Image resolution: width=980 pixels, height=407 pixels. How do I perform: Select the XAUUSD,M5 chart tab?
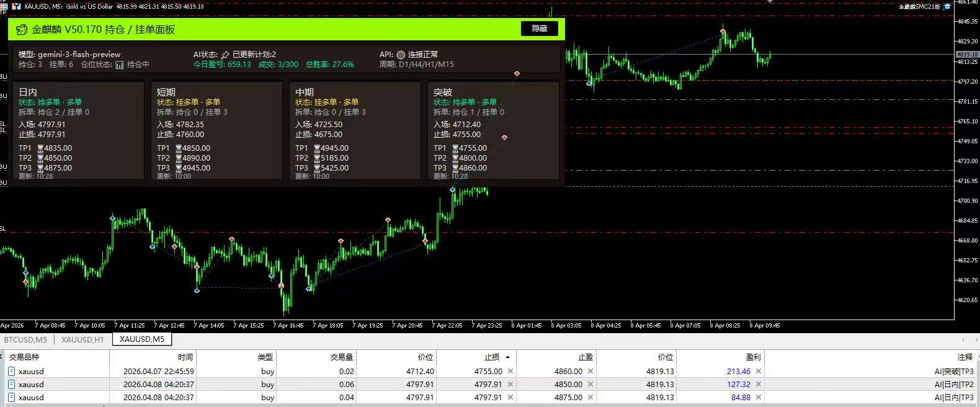pos(142,339)
